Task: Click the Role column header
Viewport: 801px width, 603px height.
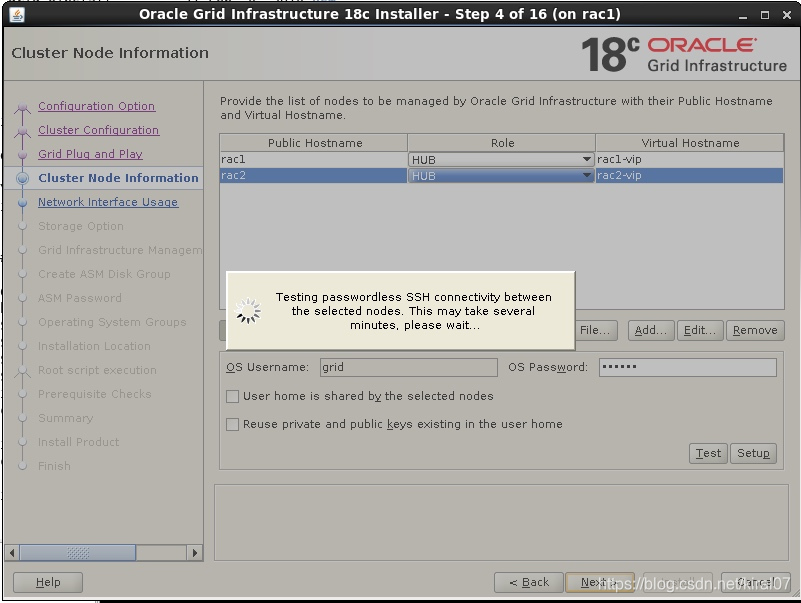Action: pyautogui.click(x=502, y=143)
